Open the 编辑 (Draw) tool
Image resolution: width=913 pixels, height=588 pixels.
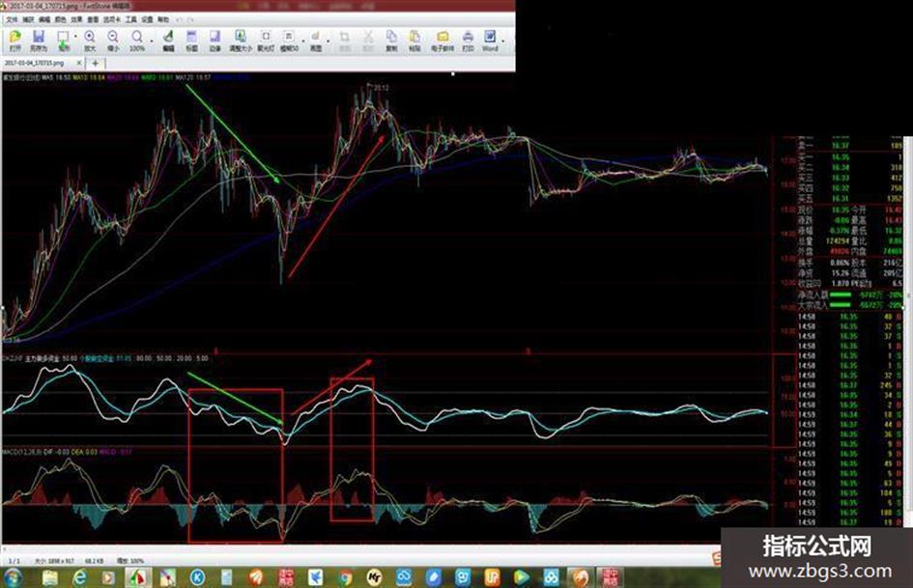168,41
